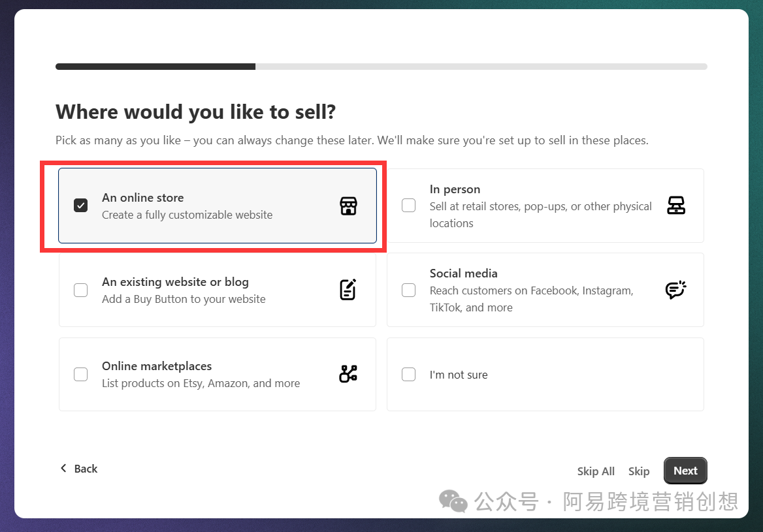Click the left chevron beside Back
Viewport: 763px width, 532px height.
[x=63, y=468]
